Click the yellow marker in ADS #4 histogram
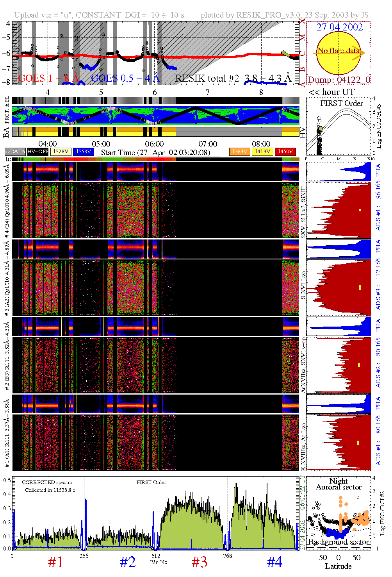Screen dimensions: 392x577 360,210
